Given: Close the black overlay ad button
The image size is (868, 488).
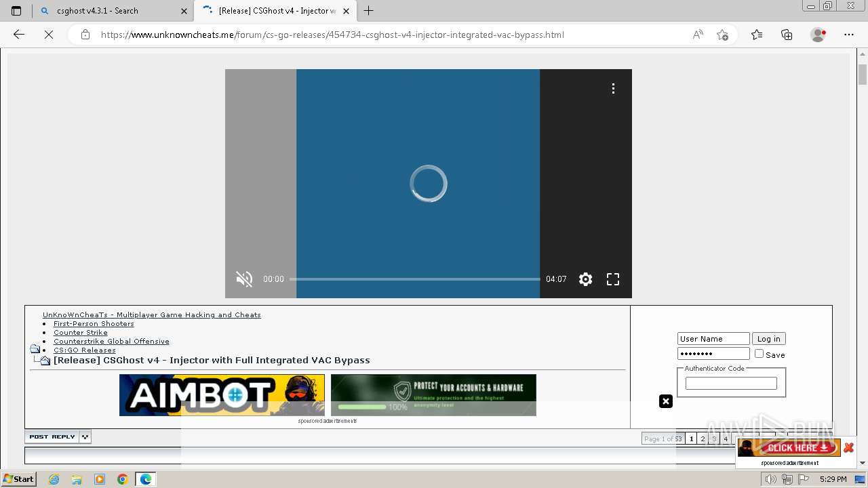Looking at the screenshot, I should click(x=666, y=401).
